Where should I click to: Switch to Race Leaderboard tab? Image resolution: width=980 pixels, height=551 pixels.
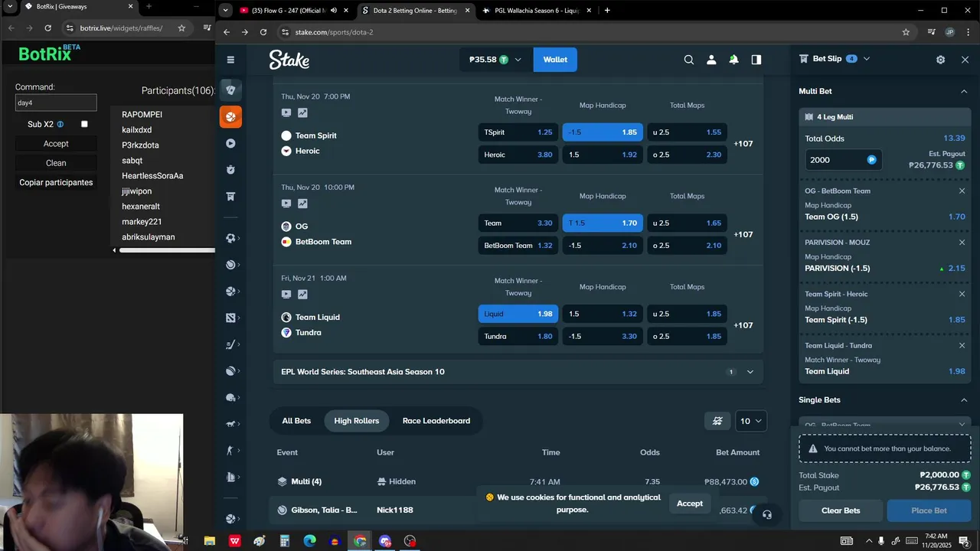(x=436, y=421)
